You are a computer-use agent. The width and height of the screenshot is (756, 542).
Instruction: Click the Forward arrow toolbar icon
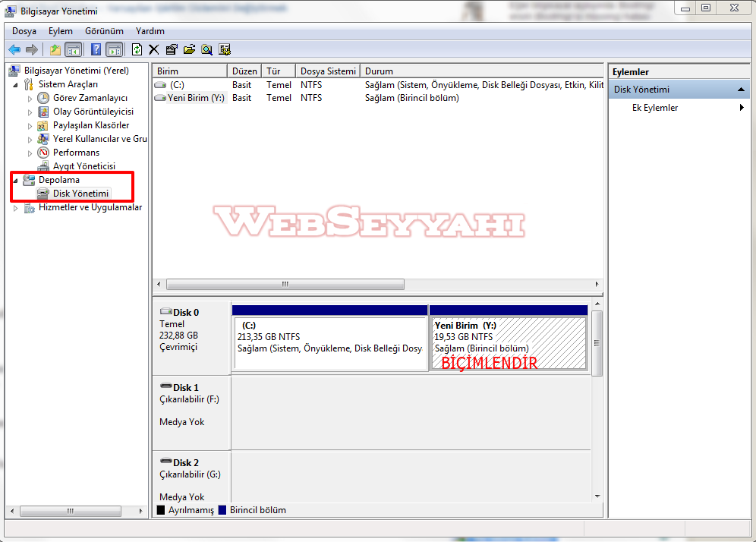(32, 49)
